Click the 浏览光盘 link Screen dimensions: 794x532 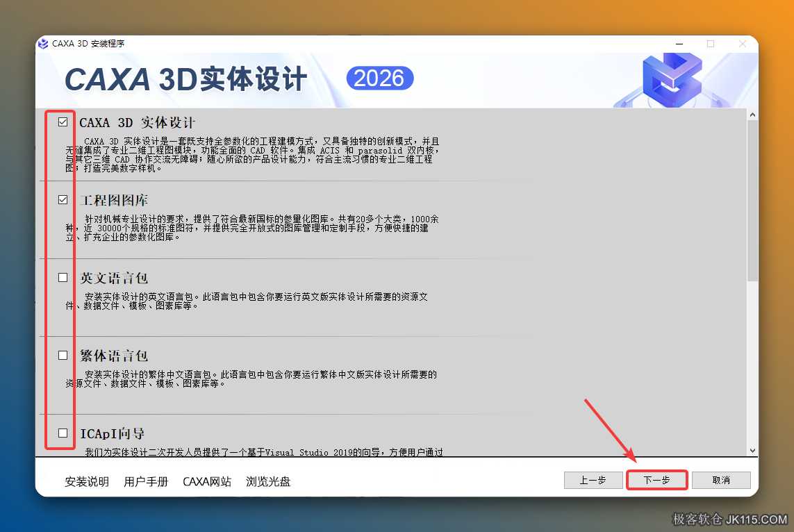click(x=268, y=481)
